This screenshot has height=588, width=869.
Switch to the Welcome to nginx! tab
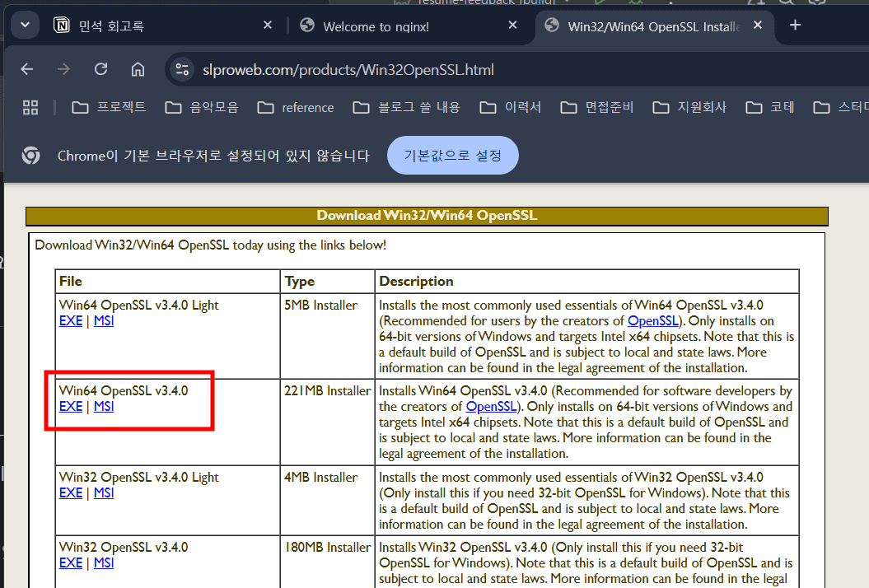tap(376, 26)
